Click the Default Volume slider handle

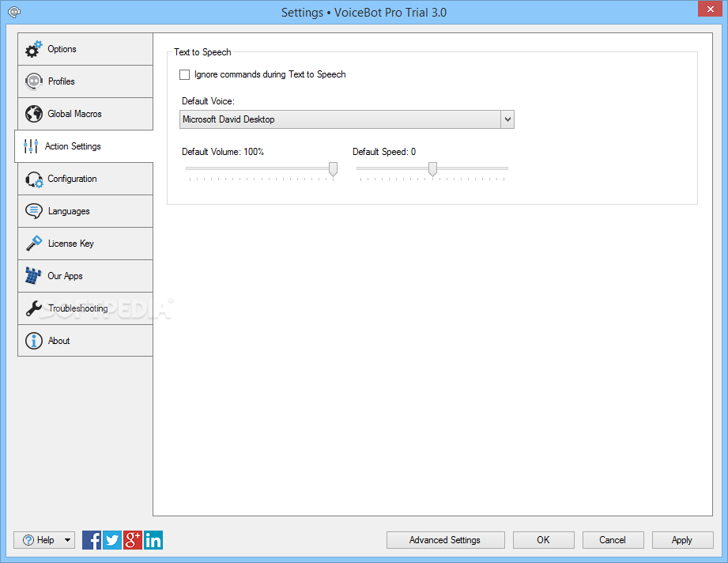[333, 169]
